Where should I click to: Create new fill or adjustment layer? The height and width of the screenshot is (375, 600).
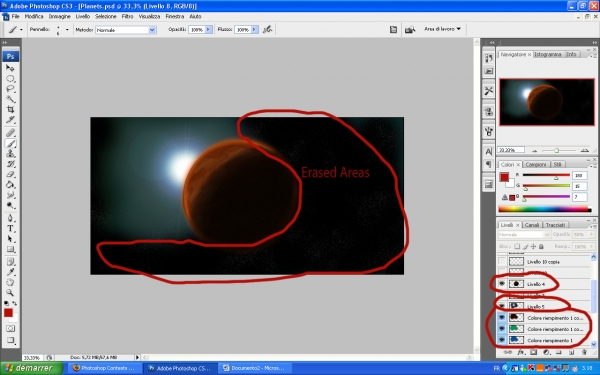[x=546, y=352]
